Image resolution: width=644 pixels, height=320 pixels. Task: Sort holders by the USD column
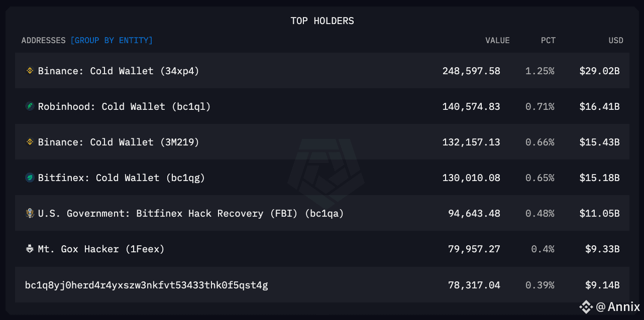pos(615,40)
